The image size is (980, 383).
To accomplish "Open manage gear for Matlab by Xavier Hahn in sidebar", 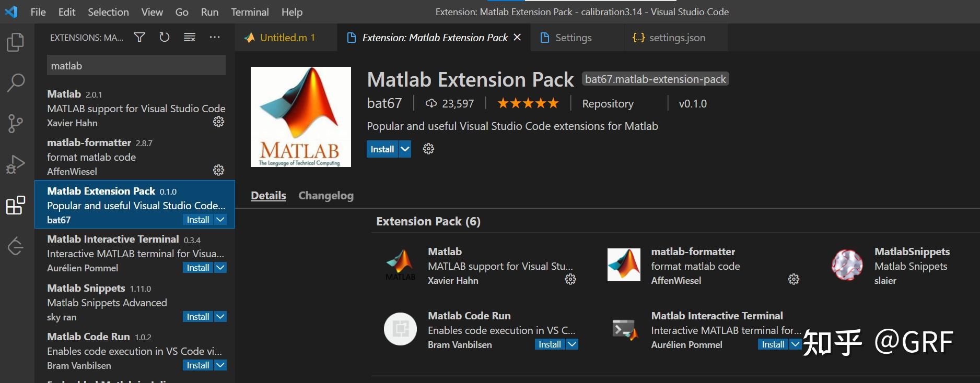I will pyautogui.click(x=219, y=122).
